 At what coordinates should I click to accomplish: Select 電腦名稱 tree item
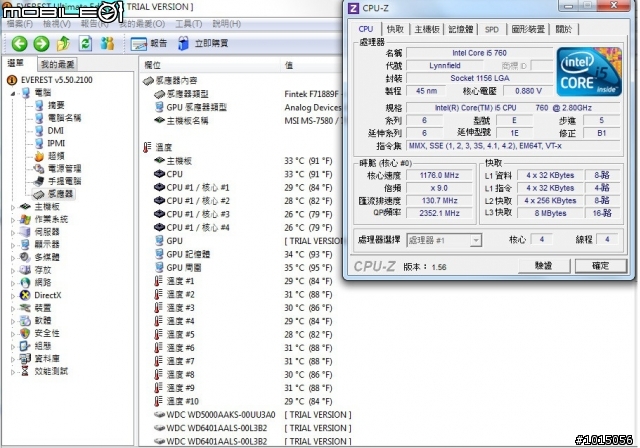(x=64, y=118)
